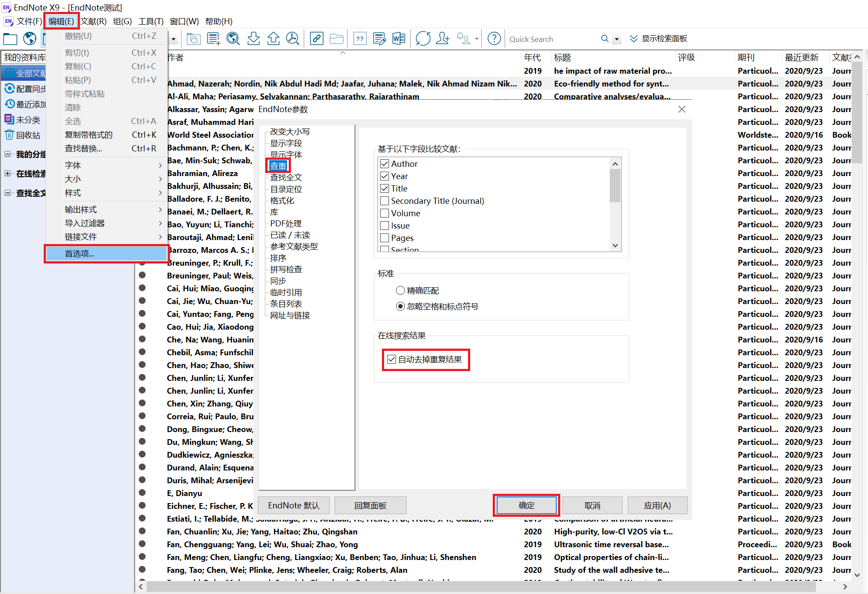The width and height of the screenshot is (868, 594).
Task: Click the 应用(A) button
Action: point(657,505)
